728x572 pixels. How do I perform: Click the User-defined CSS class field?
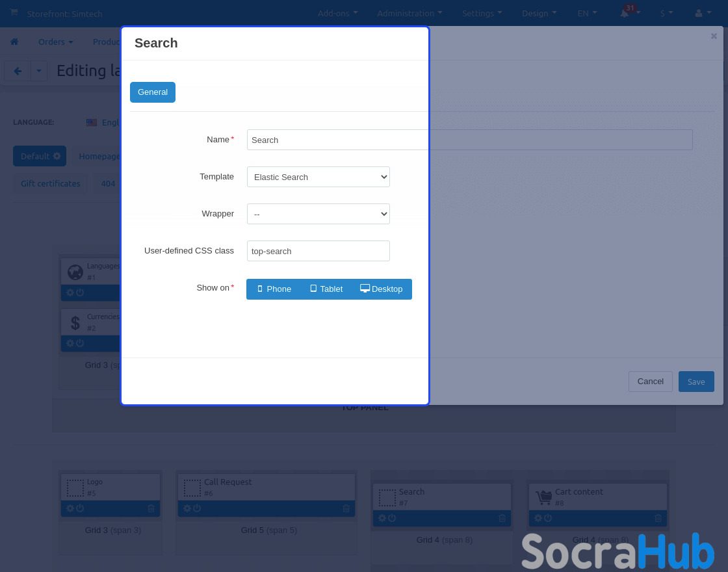click(x=318, y=251)
